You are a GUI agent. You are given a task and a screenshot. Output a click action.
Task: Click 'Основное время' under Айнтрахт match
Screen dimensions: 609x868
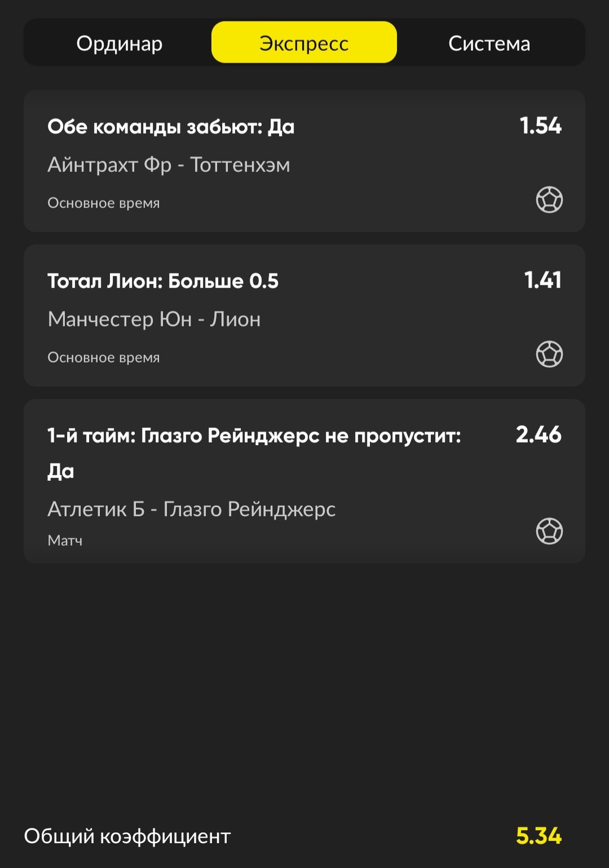coord(104,203)
